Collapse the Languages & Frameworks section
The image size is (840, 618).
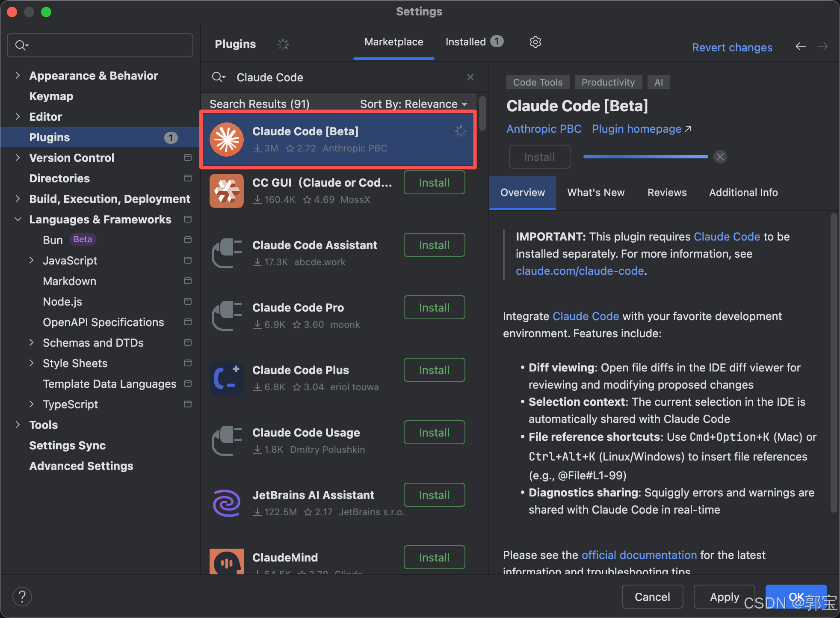18,220
